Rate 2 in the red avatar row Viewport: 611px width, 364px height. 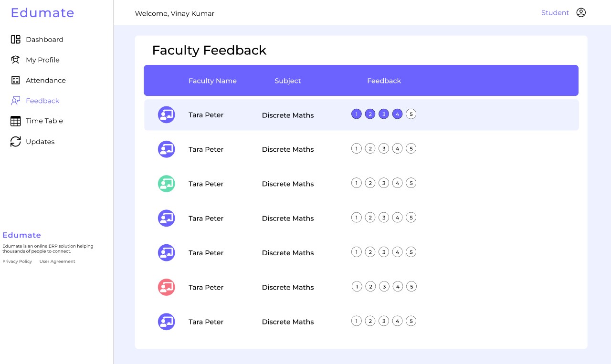370,286
